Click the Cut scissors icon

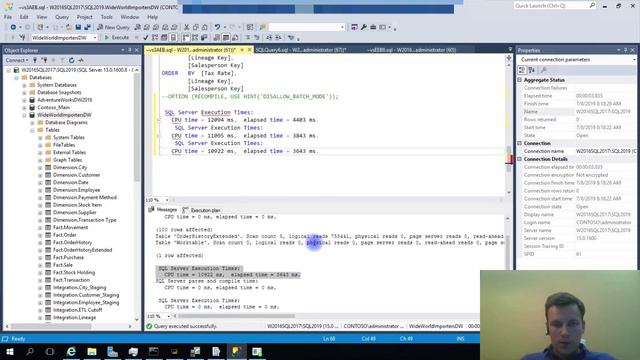(187, 27)
